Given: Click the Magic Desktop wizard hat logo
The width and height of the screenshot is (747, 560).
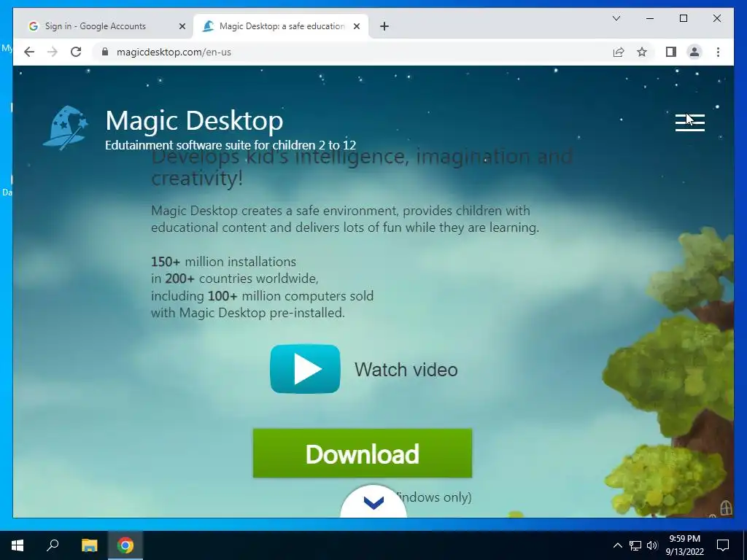Looking at the screenshot, I should pyautogui.click(x=66, y=128).
